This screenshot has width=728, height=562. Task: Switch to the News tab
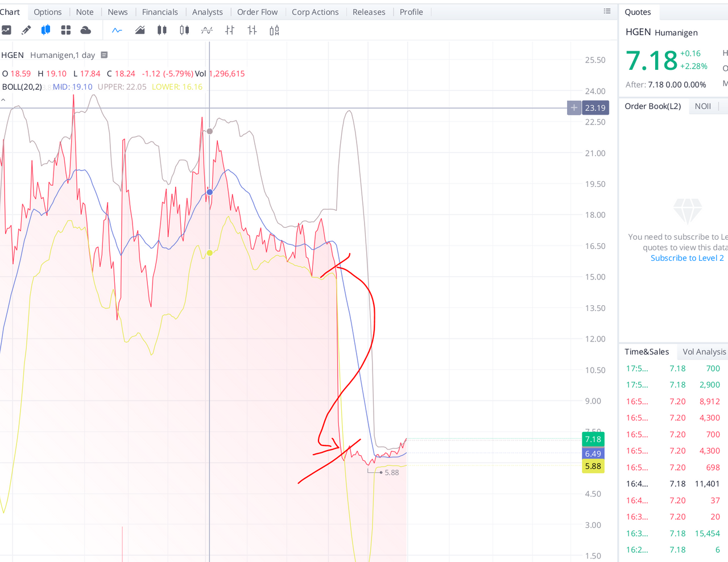pyautogui.click(x=118, y=12)
